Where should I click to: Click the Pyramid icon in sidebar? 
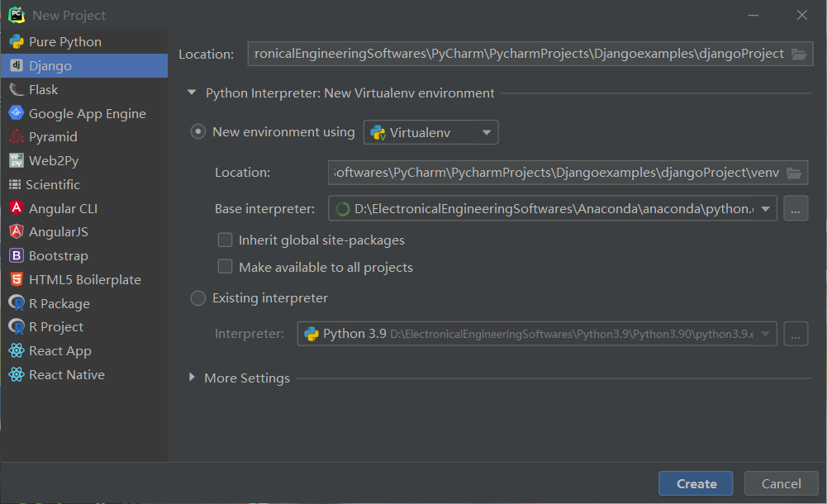coord(17,136)
